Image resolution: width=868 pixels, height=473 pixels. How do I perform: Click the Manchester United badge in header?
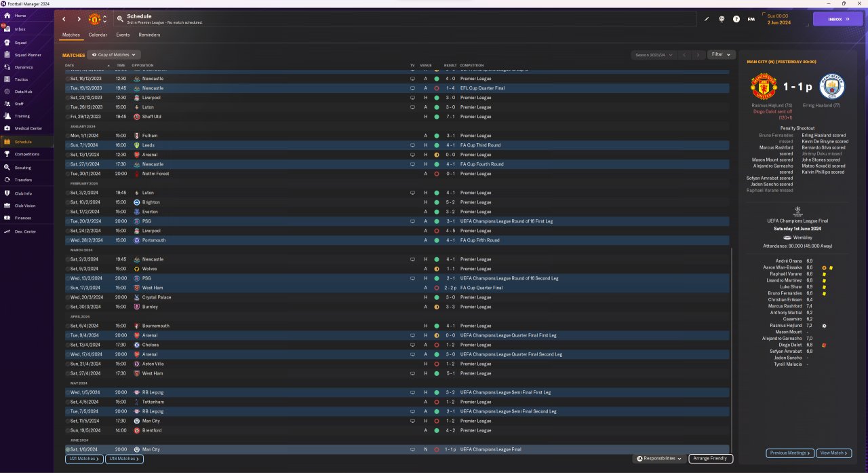(94, 19)
